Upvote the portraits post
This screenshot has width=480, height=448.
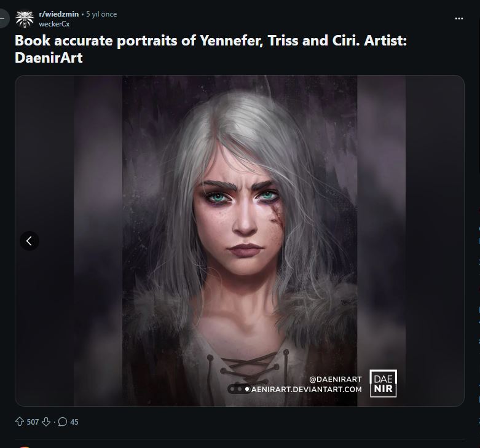[x=20, y=422]
